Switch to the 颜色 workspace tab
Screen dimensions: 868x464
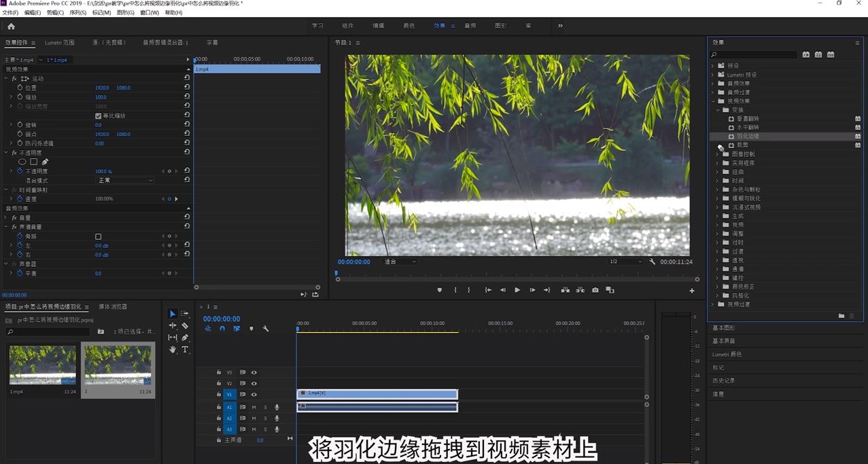pos(409,26)
